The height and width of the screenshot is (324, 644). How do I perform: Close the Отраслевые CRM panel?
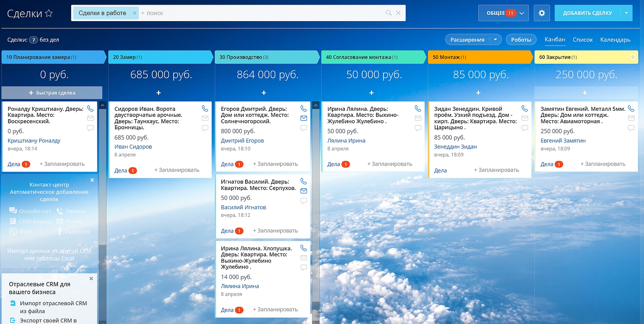point(91,279)
